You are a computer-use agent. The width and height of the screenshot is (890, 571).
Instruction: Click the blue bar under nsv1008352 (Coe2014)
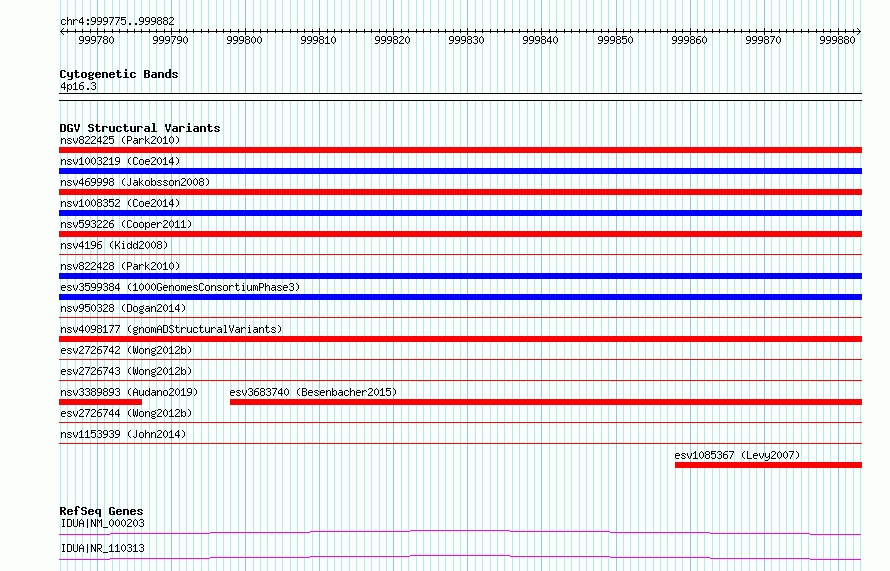460,213
